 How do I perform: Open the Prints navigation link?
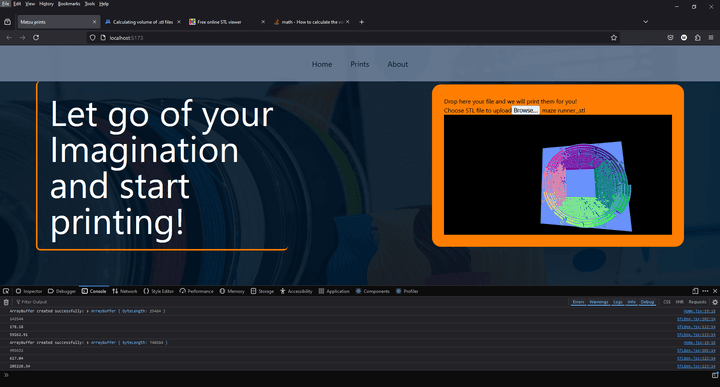[360, 64]
